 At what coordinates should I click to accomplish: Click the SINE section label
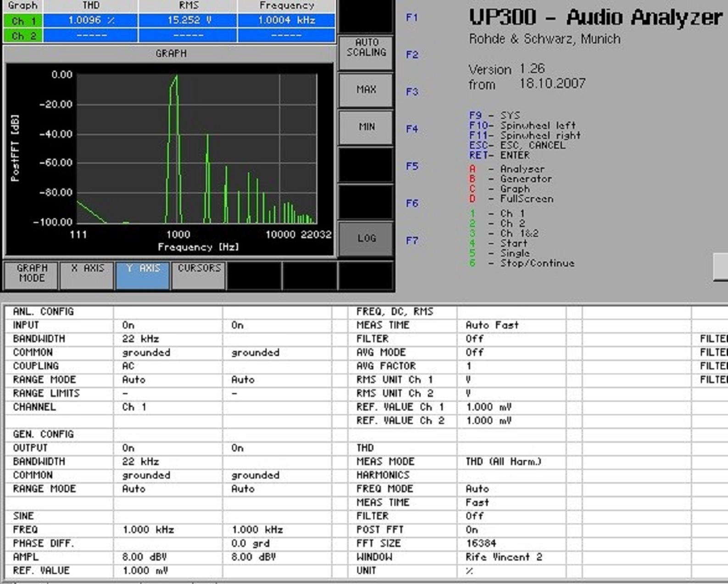(23, 516)
